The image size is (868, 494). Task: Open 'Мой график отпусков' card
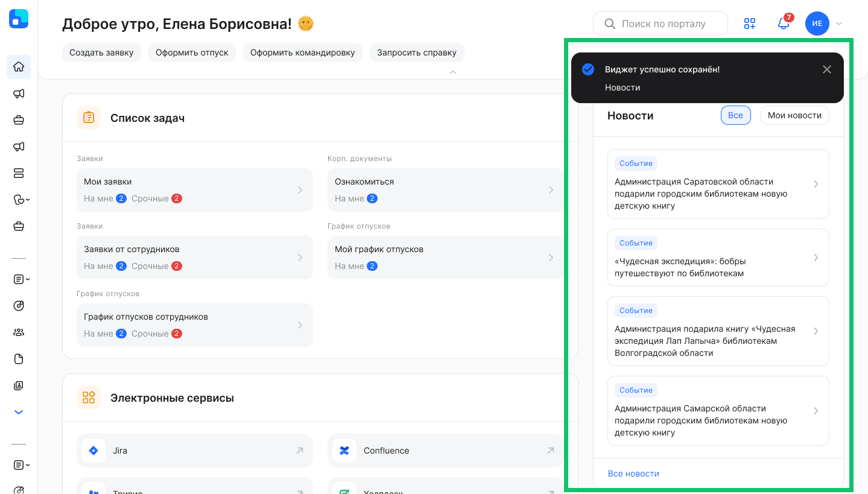[x=445, y=257]
